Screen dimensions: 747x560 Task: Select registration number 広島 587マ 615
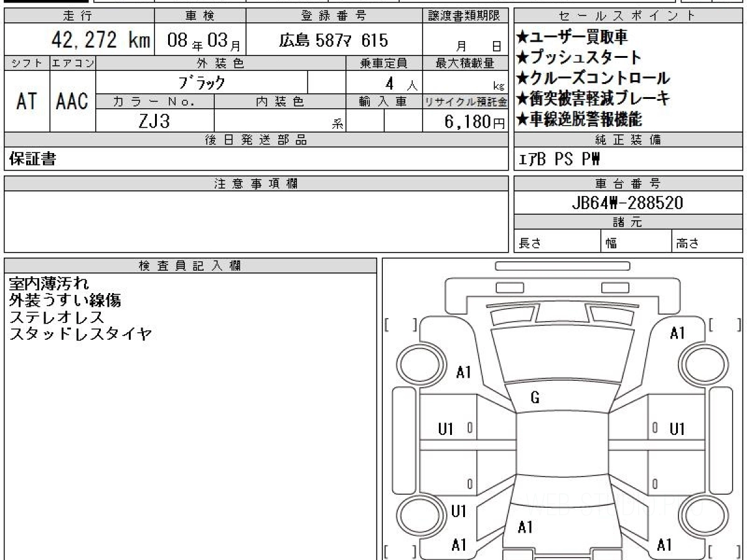334,41
